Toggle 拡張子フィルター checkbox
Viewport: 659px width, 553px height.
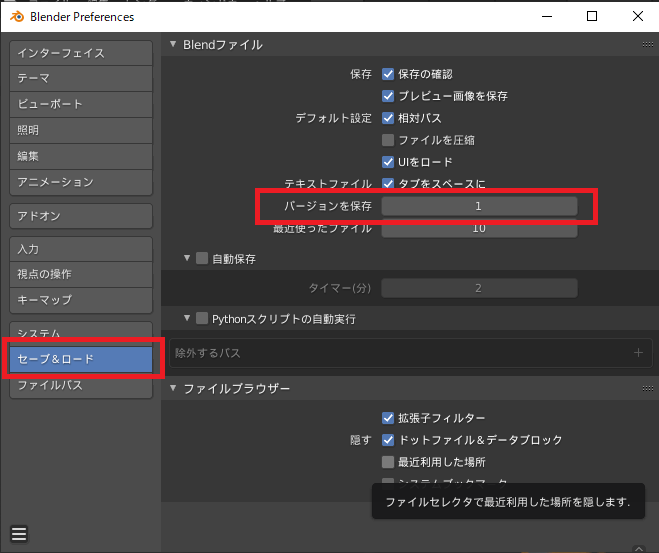388,418
